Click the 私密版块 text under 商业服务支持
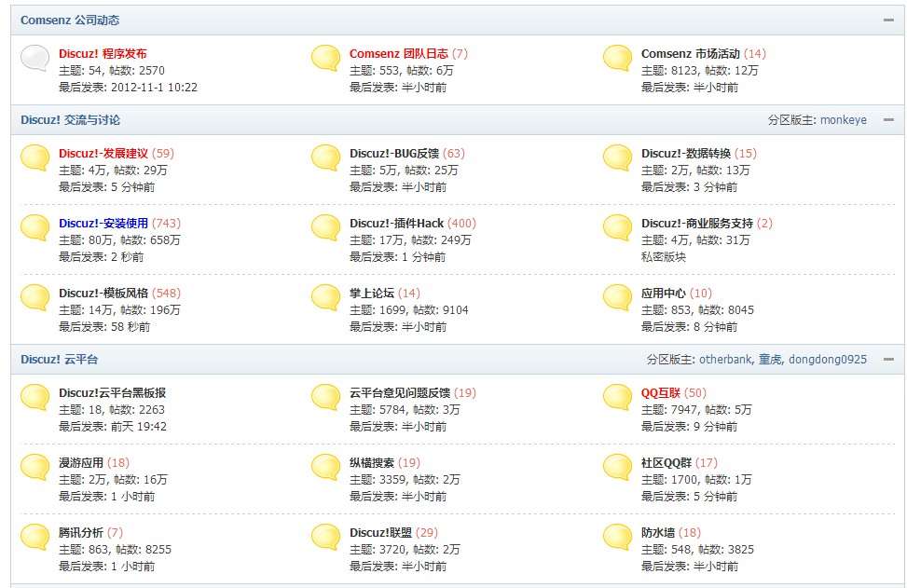Screen dimensions: 907x588 click(x=664, y=256)
